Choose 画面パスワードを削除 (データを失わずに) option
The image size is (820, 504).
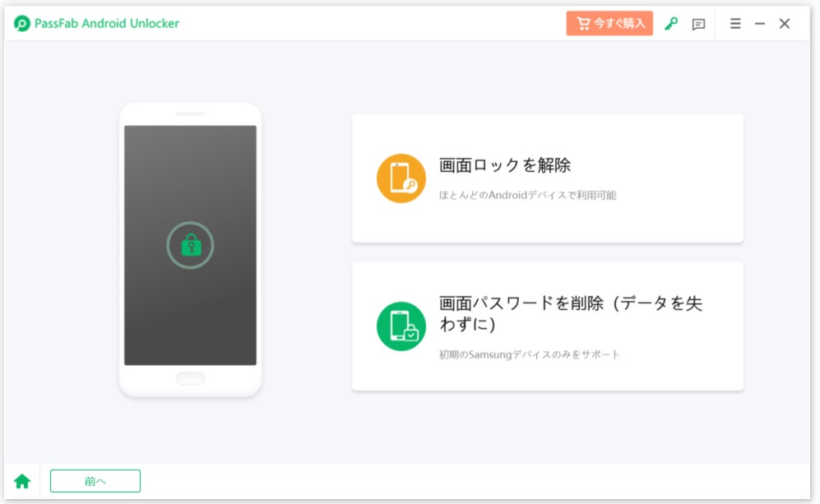tap(570, 313)
